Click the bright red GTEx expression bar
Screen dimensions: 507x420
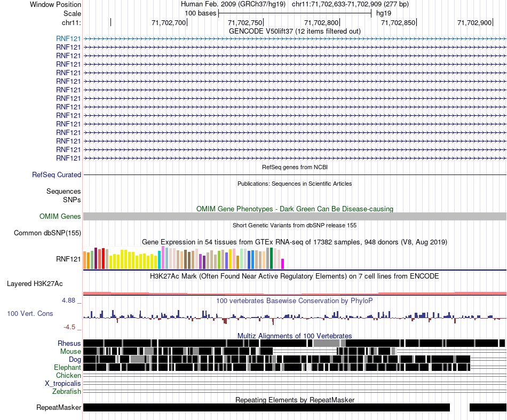click(x=103, y=259)
